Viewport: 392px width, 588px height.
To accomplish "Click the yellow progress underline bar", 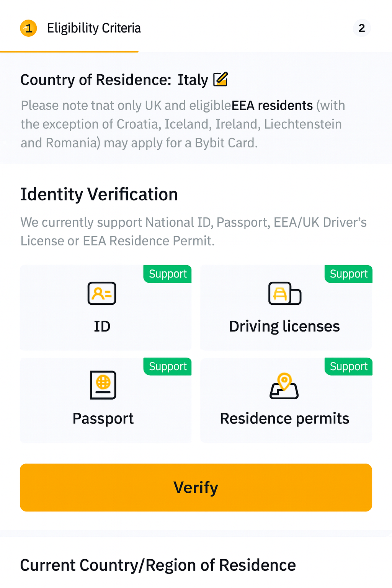I will [x=69, y=51].
